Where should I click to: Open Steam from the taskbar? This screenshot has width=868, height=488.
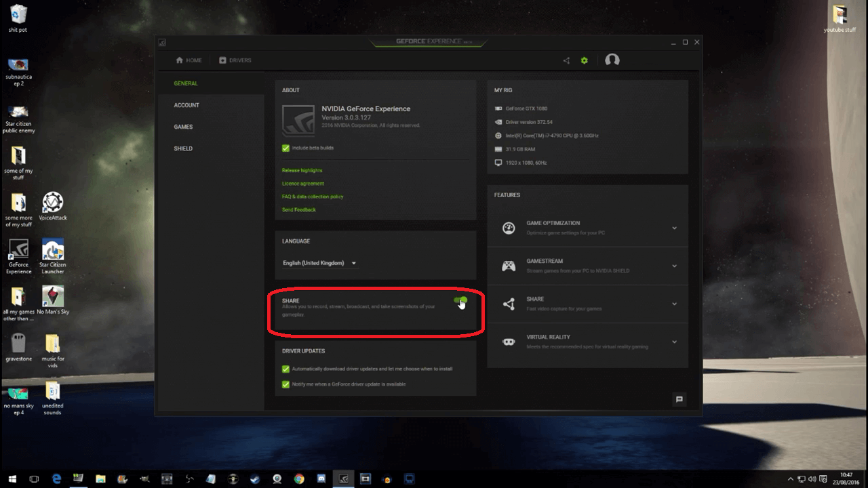[x=254, y=478]
